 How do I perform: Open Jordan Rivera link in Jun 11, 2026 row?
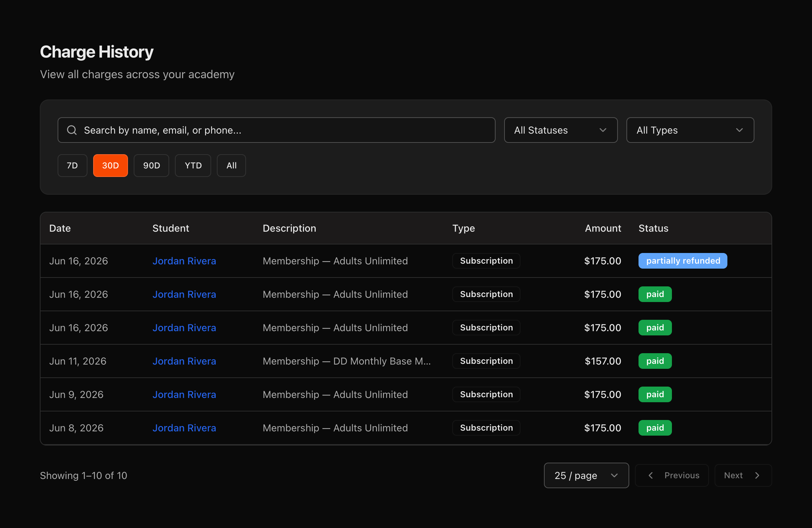pos(184,361)
